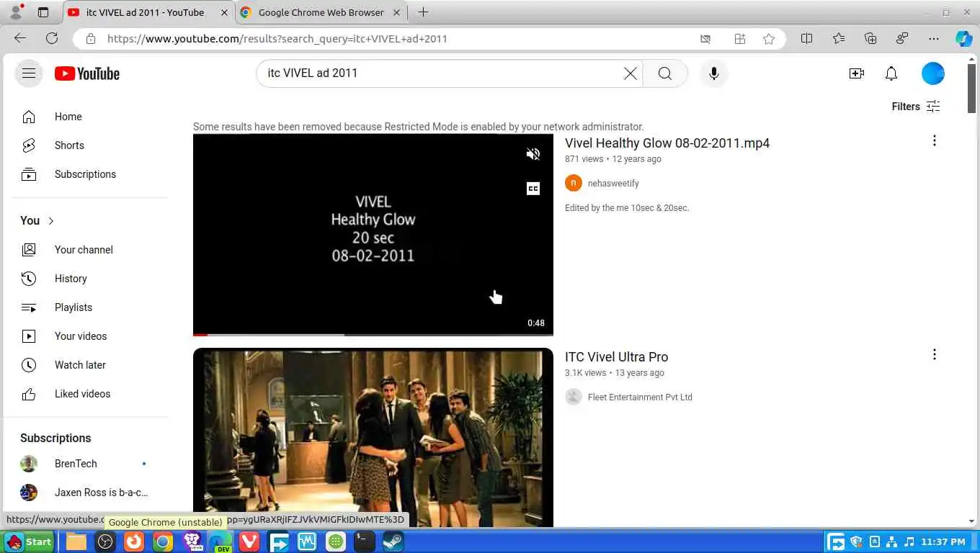The image size is (980, 553).
Task: Reload the page
Action: pos(52,39)
